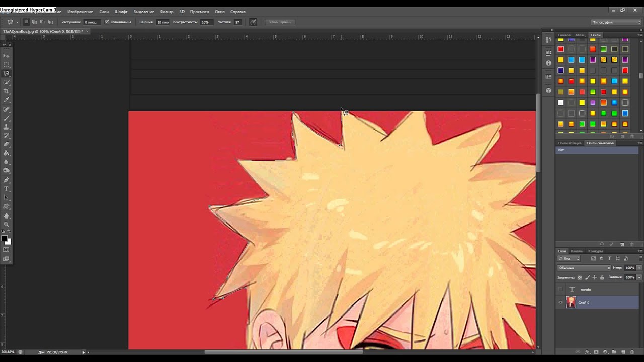
Task: Change screen mode icon in toolbox
Action: coord(6,259)
